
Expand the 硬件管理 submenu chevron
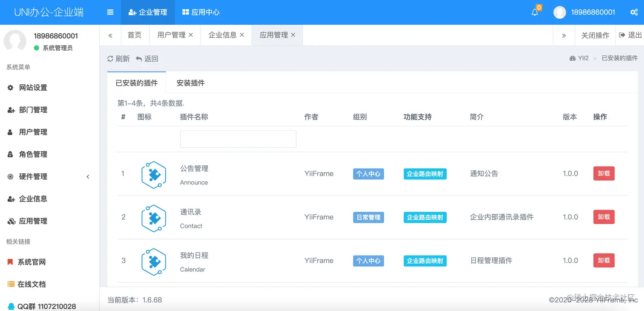tap(88, 176)
